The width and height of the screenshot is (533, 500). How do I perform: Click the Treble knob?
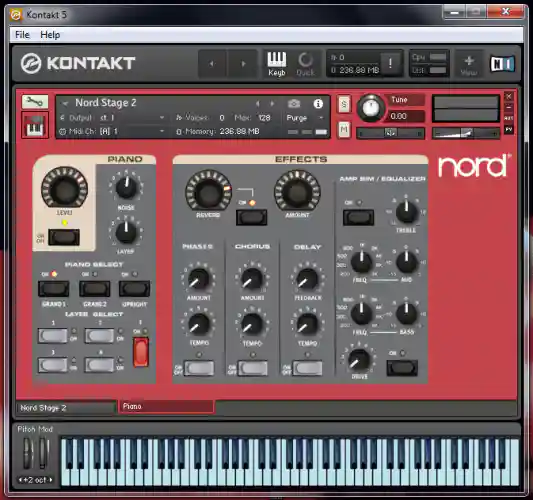click(x=406, y=212)
